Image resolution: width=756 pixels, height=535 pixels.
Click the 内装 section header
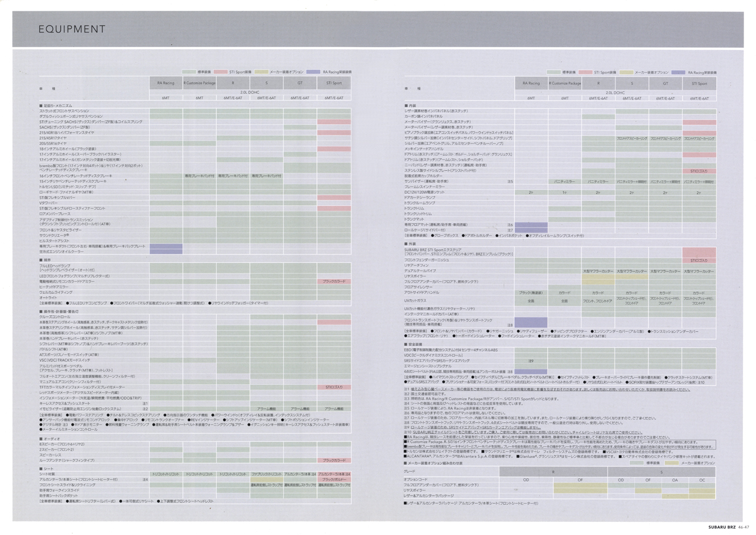pos(410,106)
